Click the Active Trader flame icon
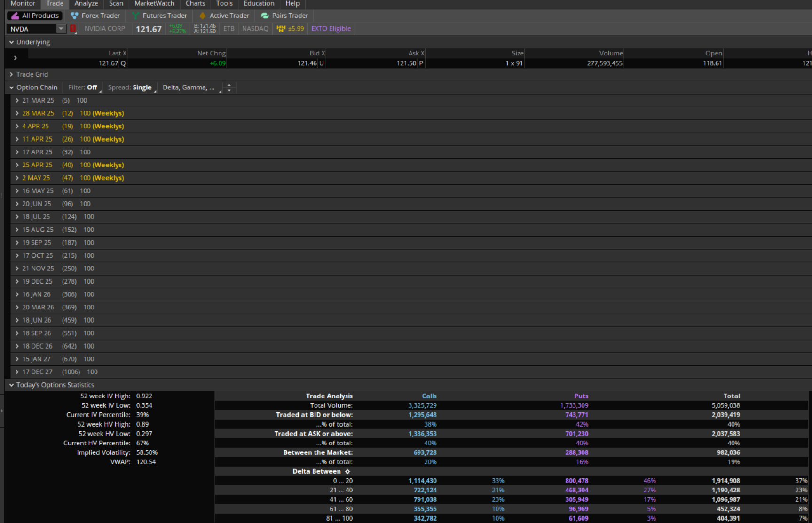This screenshot has width=812, height=523. [203, 16]
